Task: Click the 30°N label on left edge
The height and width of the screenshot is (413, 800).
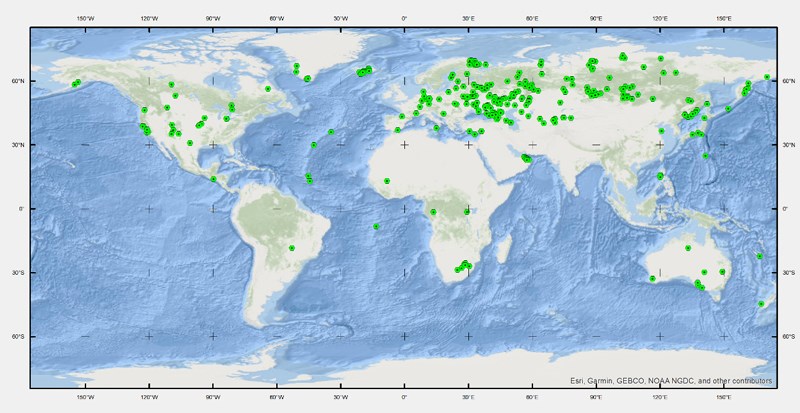Action: coord(15,145)
